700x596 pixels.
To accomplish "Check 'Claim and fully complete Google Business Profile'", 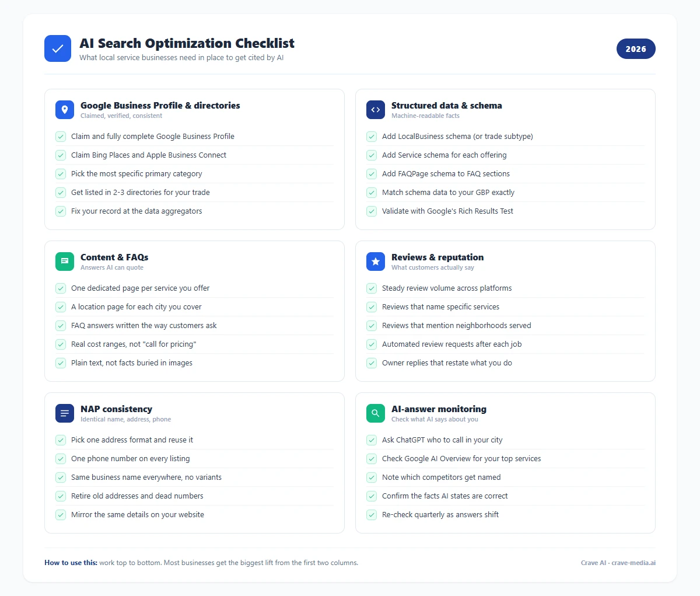I will point(61,137).
